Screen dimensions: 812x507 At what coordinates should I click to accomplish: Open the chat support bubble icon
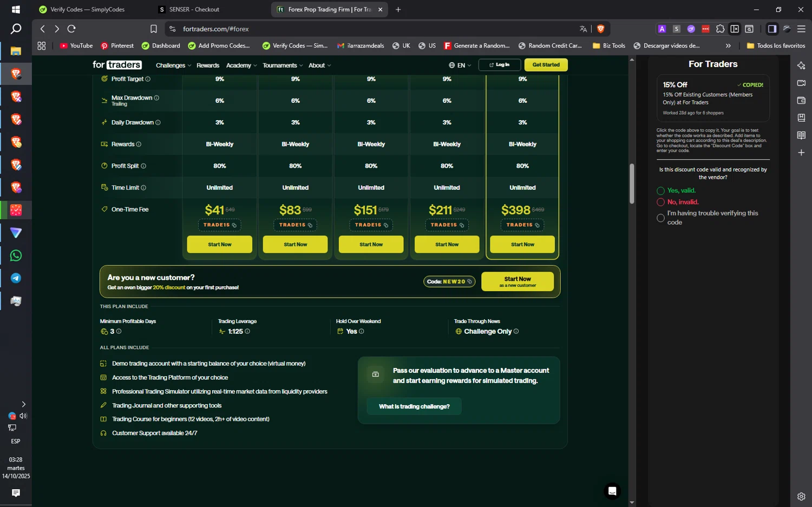[612, 491]
